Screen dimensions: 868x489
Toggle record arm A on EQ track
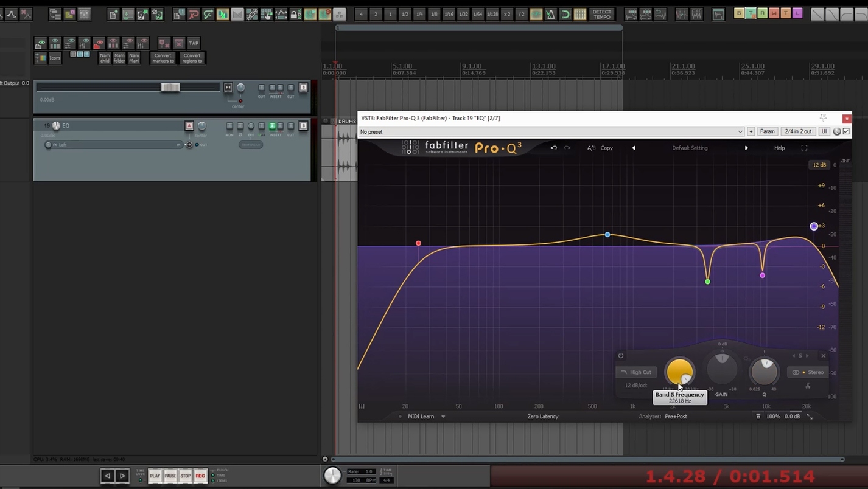point(189,126)
